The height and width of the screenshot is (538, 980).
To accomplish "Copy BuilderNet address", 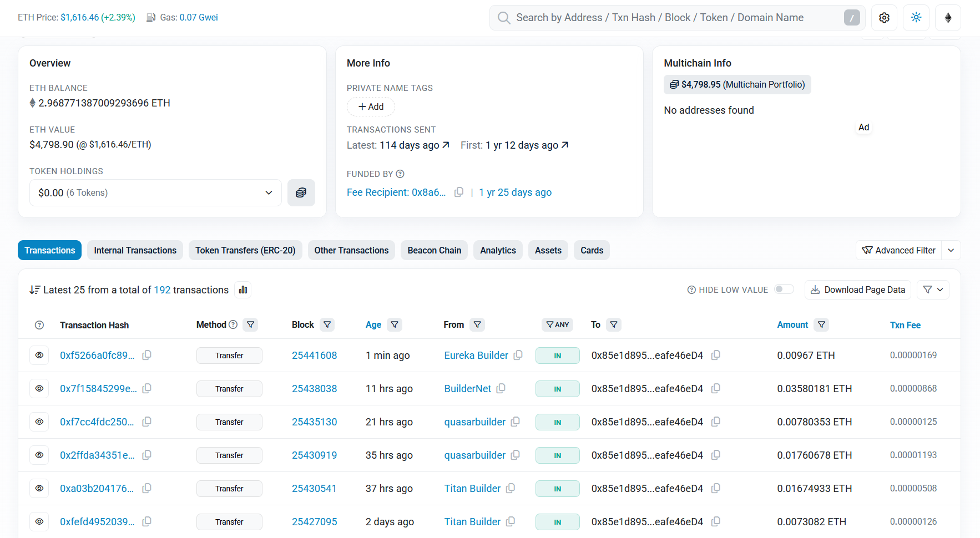I will [501, 388].
